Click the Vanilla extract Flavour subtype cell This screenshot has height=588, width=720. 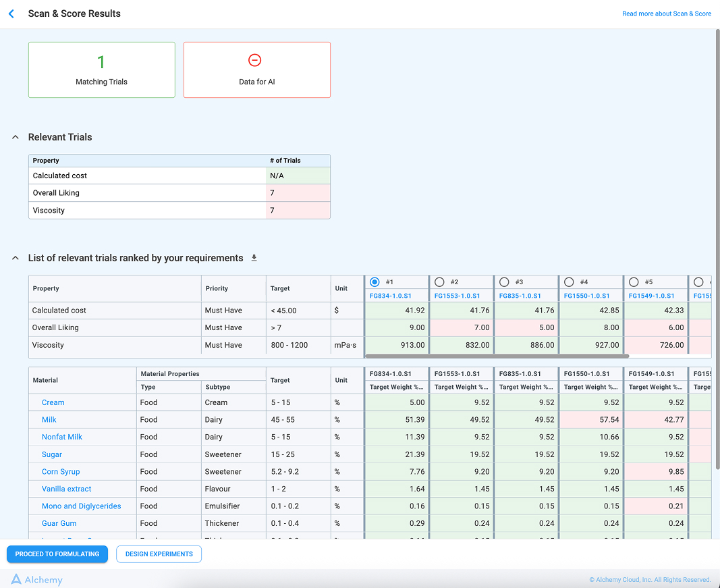233,489
